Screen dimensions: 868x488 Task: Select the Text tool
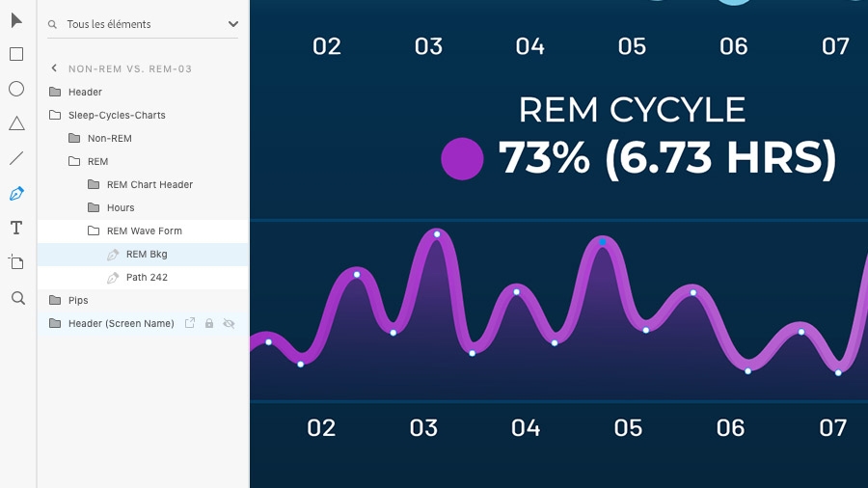(x=16, y=228)
